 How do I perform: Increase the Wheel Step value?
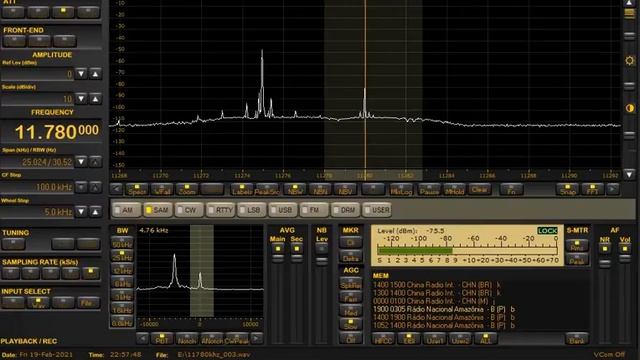[95, 211]
